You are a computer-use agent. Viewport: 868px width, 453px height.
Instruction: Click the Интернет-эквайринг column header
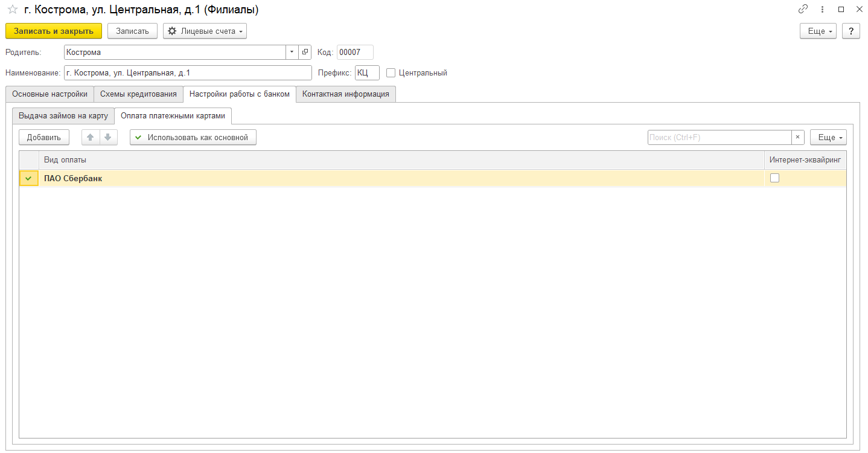tap(805, 160)
